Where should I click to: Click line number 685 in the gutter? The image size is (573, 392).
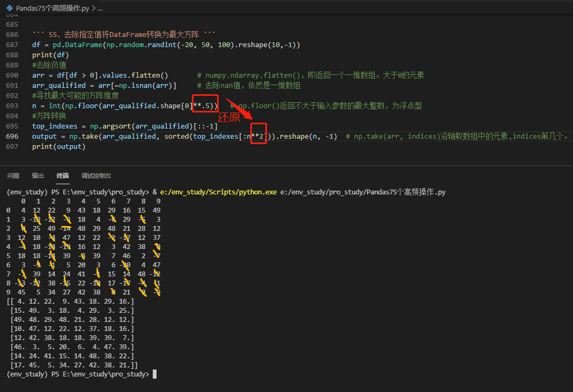(x=12, y=25)
